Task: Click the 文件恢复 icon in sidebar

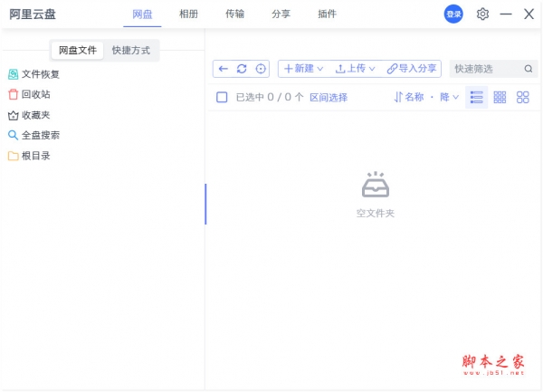Action: [14, 74]
